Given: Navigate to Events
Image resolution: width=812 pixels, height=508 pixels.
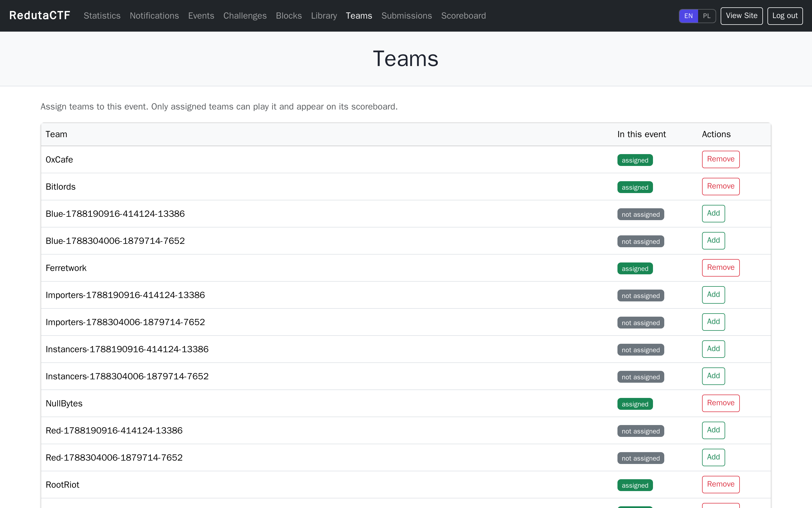Looking at the screenshot, I should 201,16.
